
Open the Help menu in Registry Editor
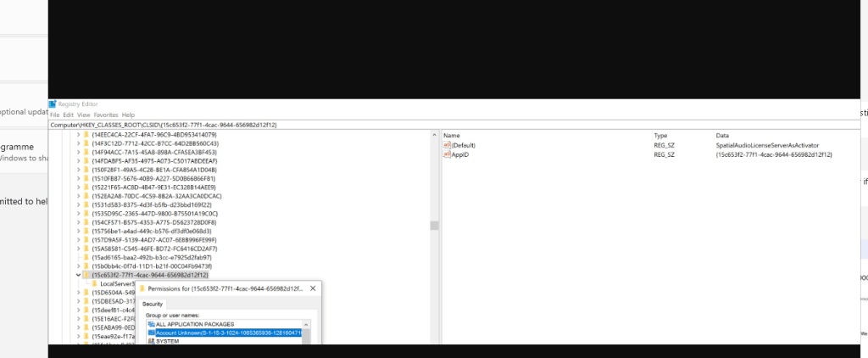(129, 115)
